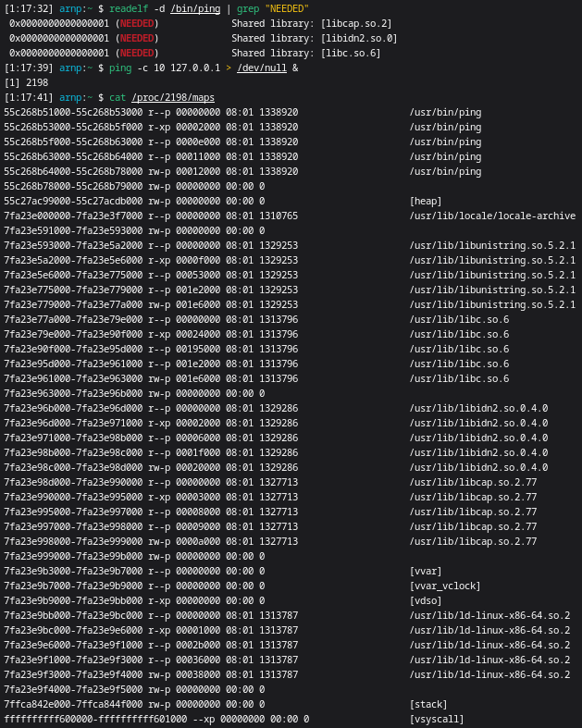
Task: Click the heap address range 55c27ac99000-55c27acdb000
Action: coord(73,201)
